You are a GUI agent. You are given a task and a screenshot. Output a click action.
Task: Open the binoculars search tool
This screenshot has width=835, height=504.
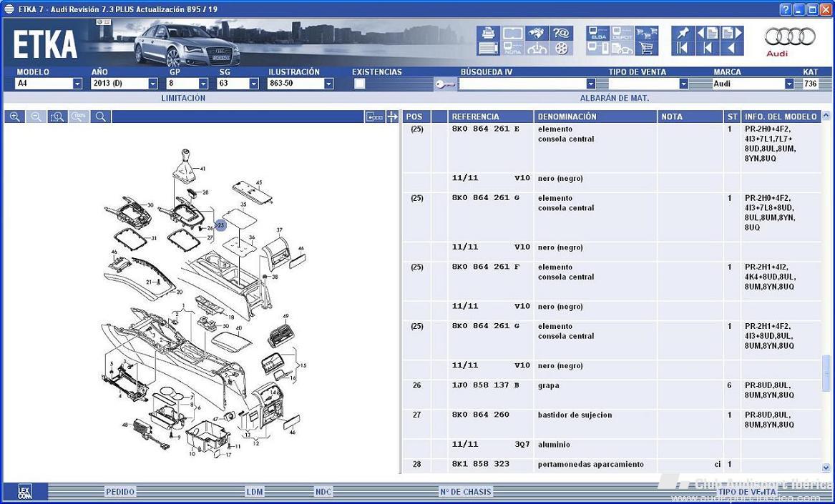tap(537, 33)
